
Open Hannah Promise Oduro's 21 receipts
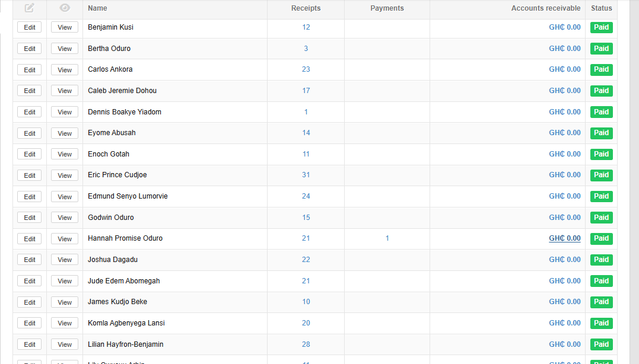tap(306, 238)
